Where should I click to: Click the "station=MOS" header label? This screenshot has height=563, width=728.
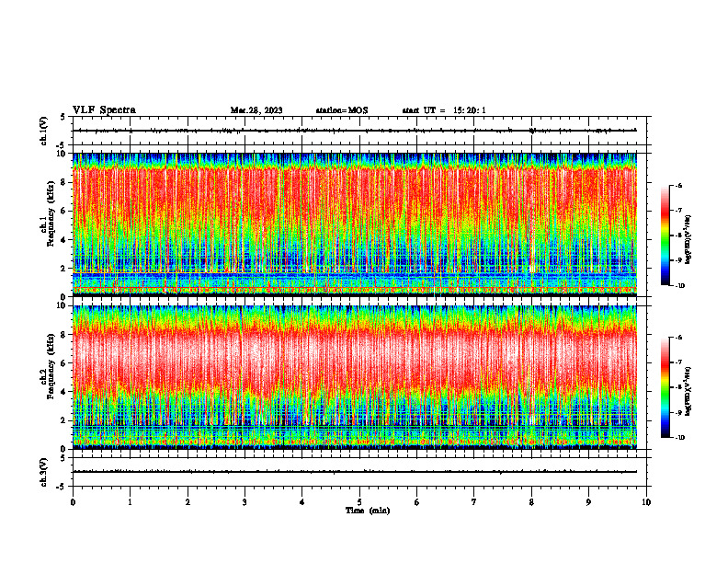(342, 110)
